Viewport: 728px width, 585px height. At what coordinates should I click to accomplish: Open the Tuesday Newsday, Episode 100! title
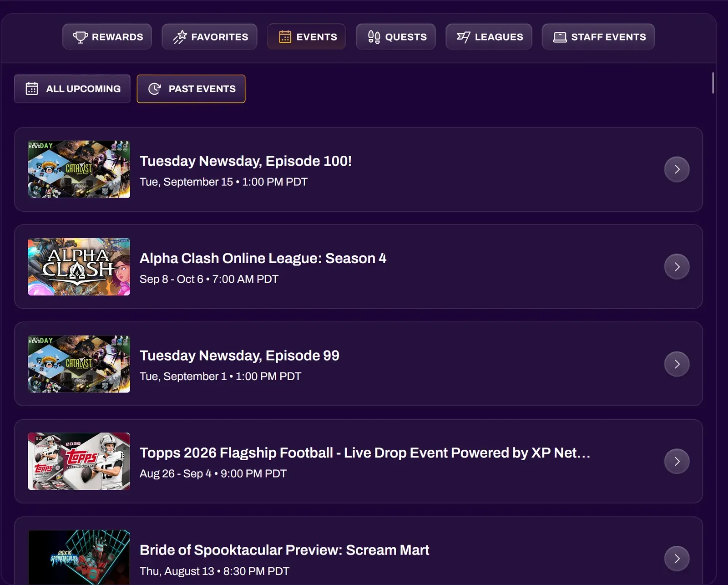tap(246, 161)
